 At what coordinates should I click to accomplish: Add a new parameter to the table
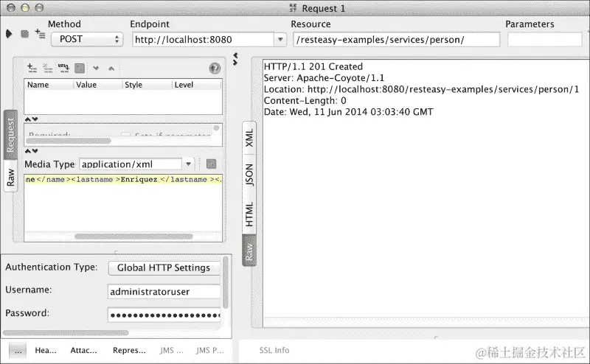(x=32, y=68)
